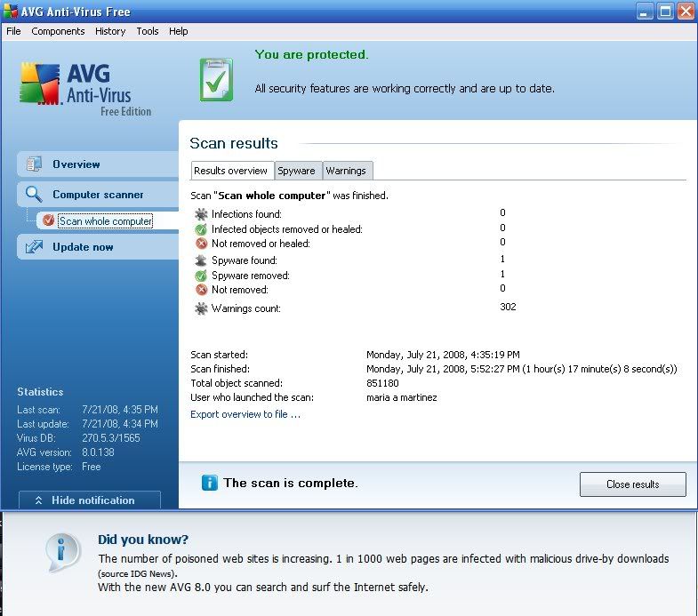
Task: Click the red X icon beside Not removed
Action: [201, 290]
